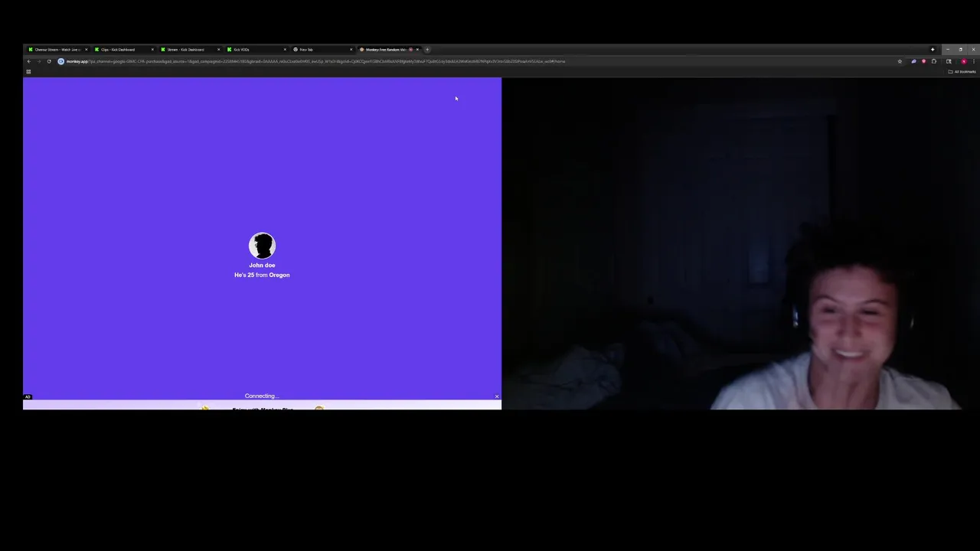
Task: Open the Chrome three-dot menu
Action: tap(974, 61)
